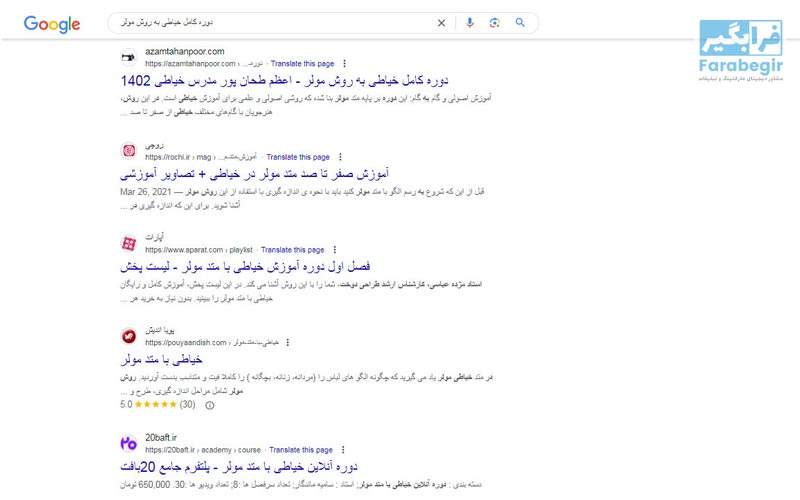The image size is (800, 500).
Task: Click the info icon beside the 5.0 rating
Action: 210,405
